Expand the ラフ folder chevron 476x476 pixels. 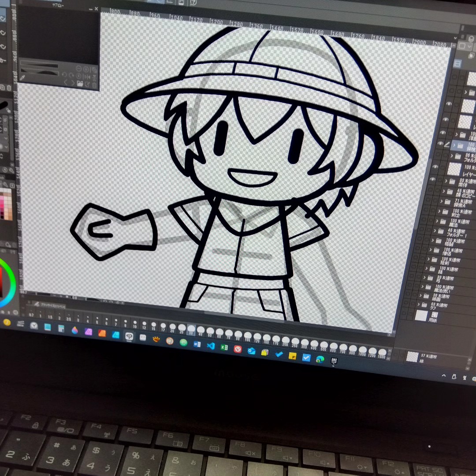[418, 304]
